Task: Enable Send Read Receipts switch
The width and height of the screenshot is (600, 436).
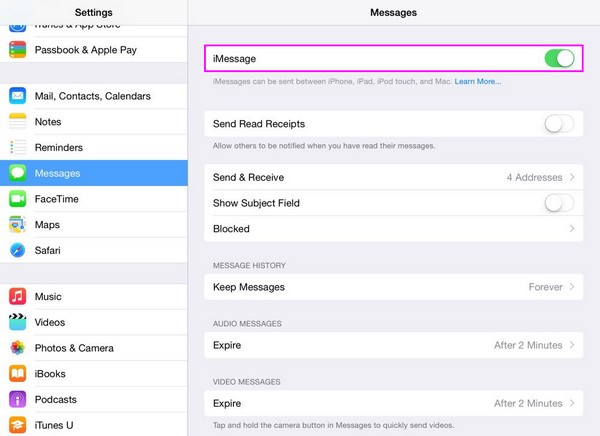Action: pyautogui.click(x=559, y=124)
